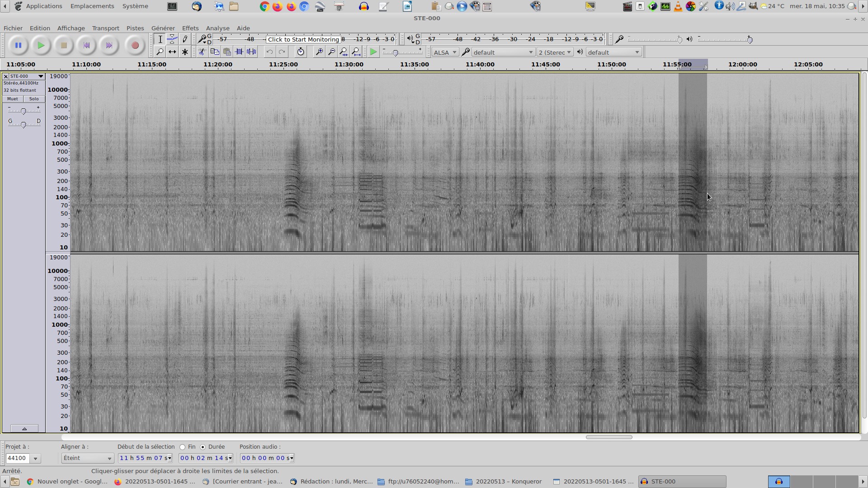Mute the STE-000 track
The image size is (868, 488).
pos(13,99)
